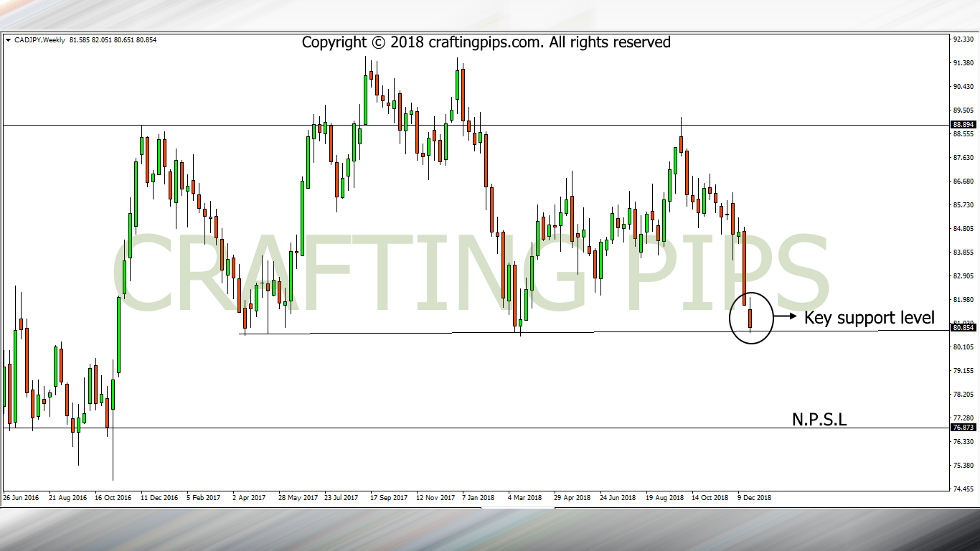Click the 84.805 price axis label
The image size is (980, 551).
[963, 229]
